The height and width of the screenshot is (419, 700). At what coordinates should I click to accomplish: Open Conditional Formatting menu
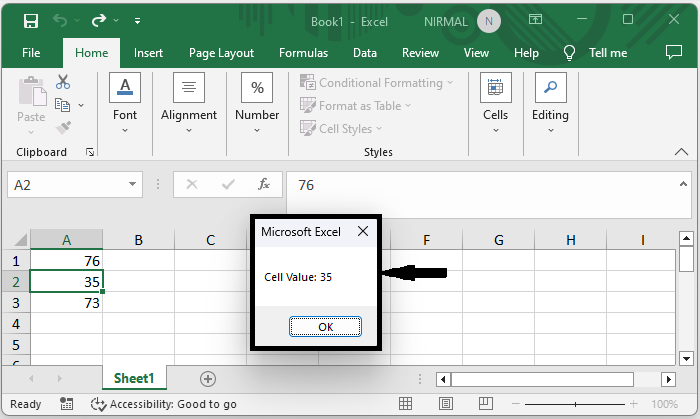click(376, 83)
